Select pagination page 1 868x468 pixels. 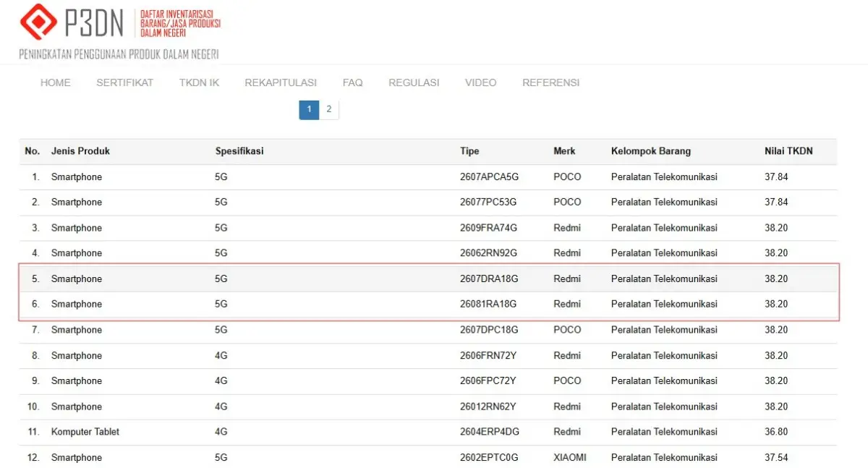309,110
